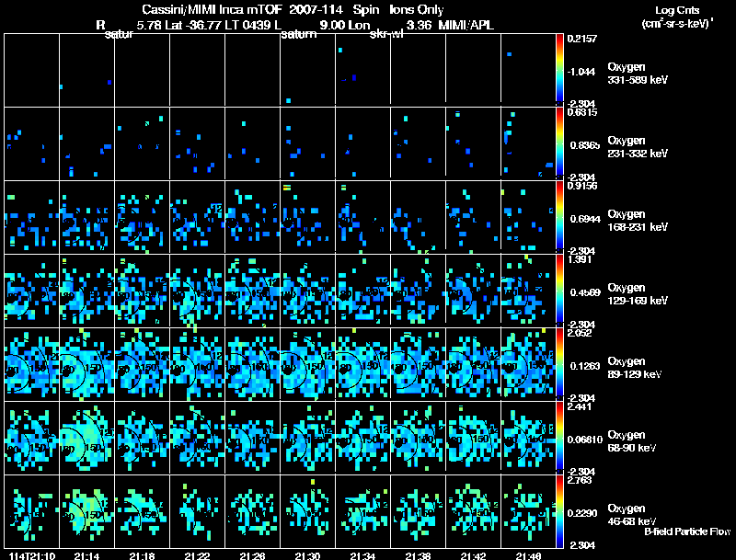Open the 168-231 keV image at 21:30
Viewport: 736px width, 560px height.
click(307, 217)
